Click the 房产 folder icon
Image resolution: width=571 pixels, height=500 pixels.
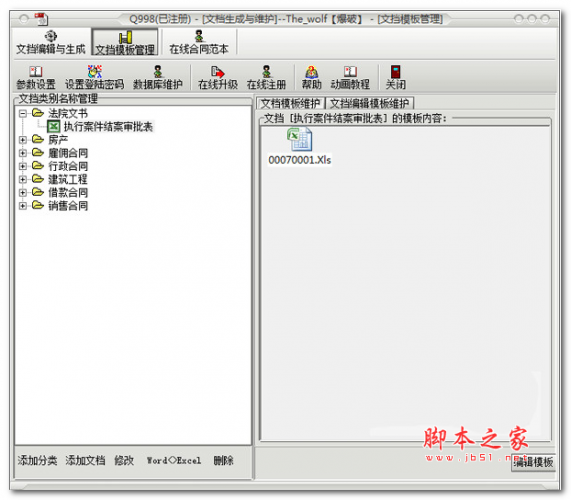point(38,139)
